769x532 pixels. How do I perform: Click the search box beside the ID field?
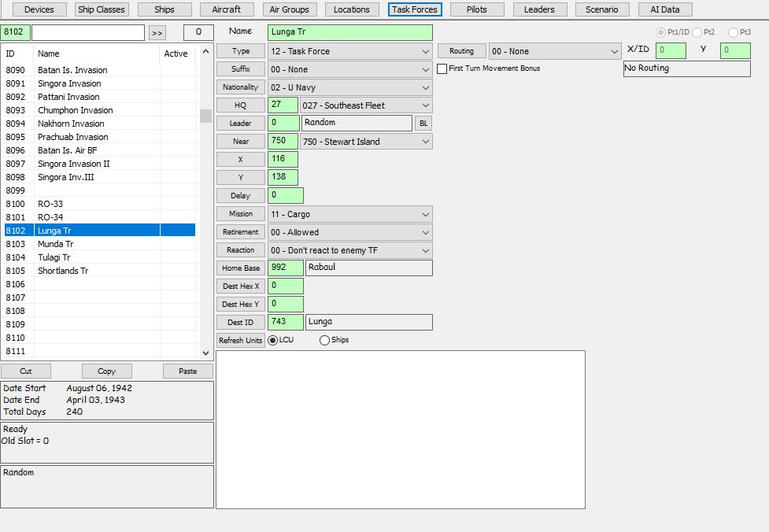88,32
